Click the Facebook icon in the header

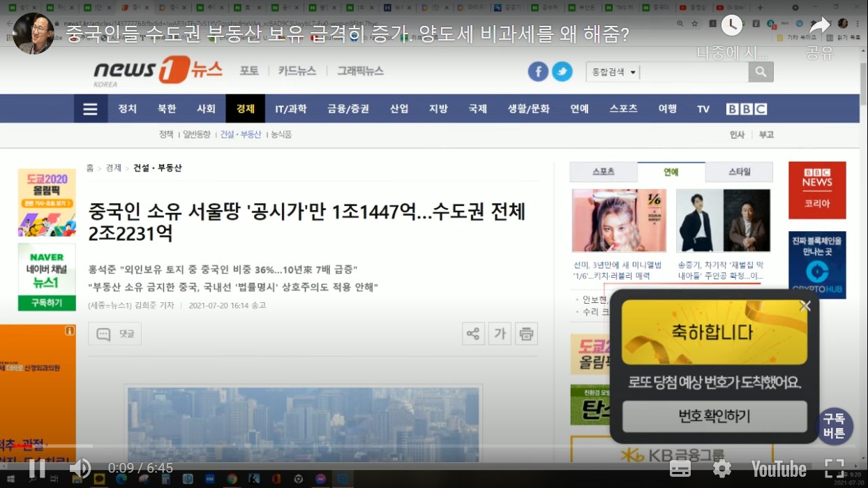[538, 71]
